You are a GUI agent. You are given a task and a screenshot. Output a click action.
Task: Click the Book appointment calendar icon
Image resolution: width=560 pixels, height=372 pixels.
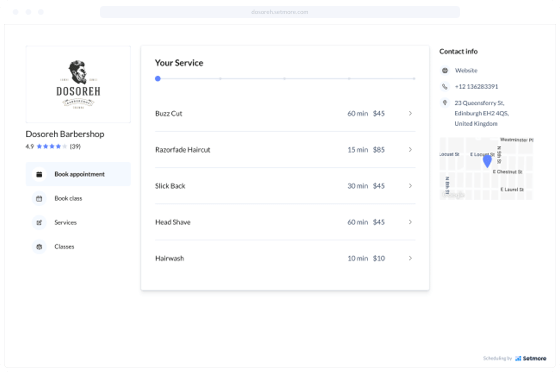(x=39, y=174)
